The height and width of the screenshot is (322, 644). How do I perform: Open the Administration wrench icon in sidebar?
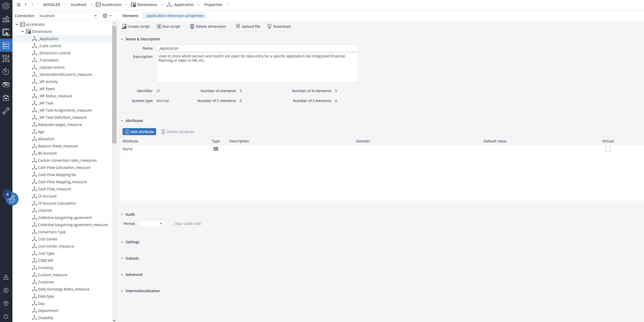point(6,111)
